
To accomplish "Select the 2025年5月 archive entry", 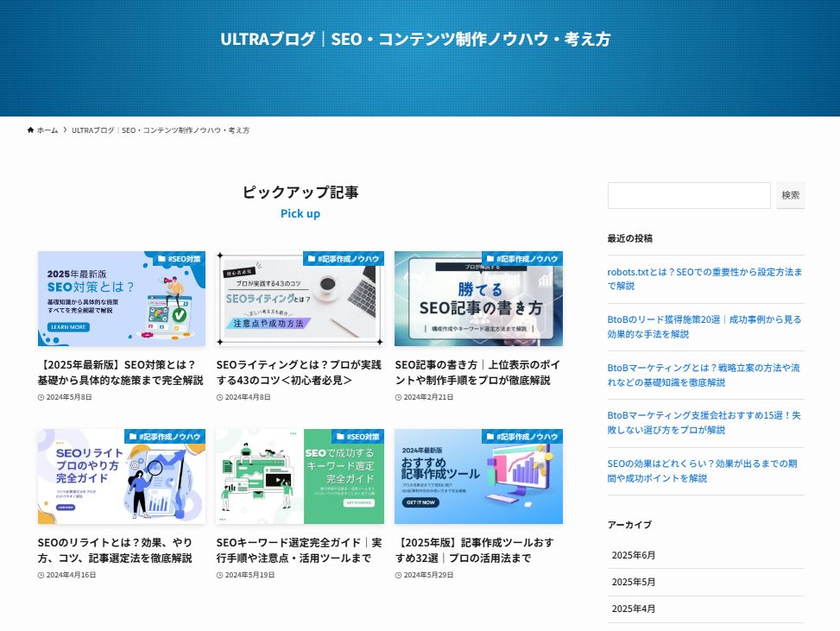I will coord(634,582).
